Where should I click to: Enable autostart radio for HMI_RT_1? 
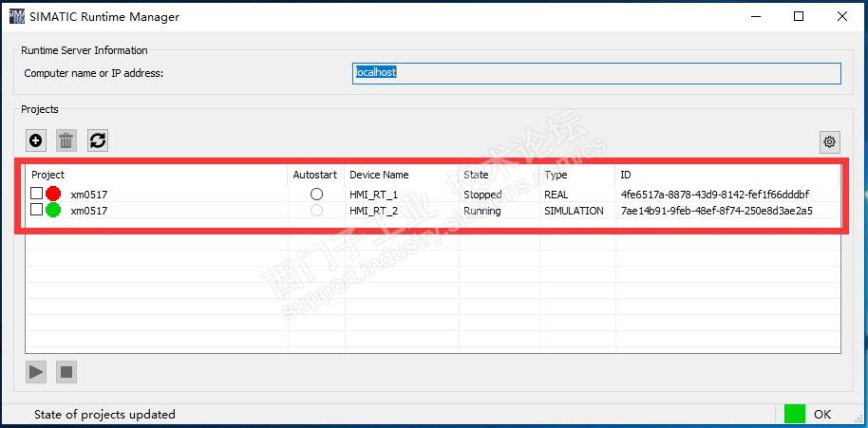(x=316, y=195)
